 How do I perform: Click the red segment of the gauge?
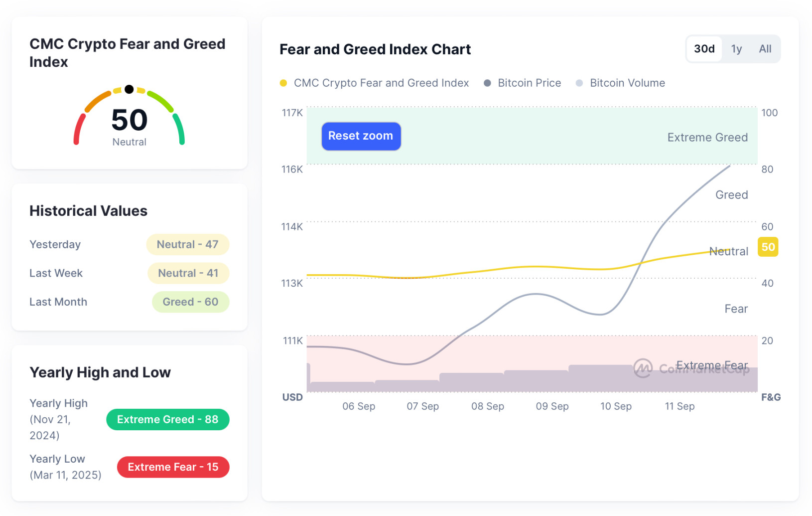(78, 129)
